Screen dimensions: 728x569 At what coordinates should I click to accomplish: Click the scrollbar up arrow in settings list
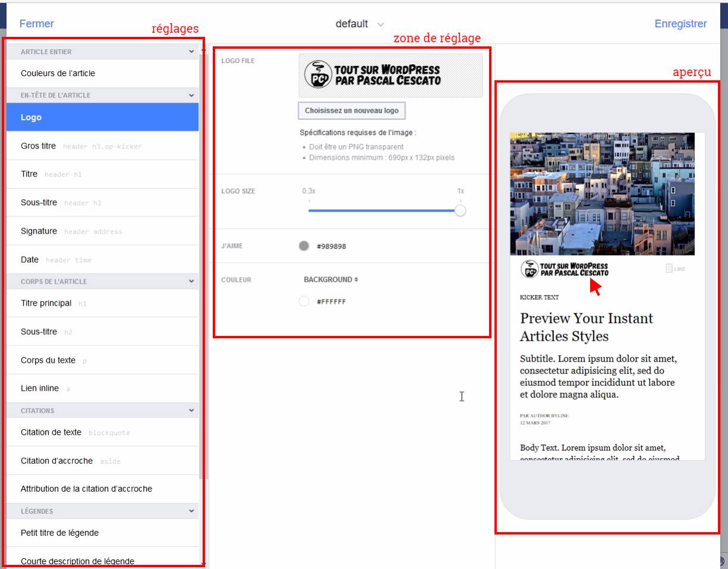pyautogui.click(x=203, y=51)
